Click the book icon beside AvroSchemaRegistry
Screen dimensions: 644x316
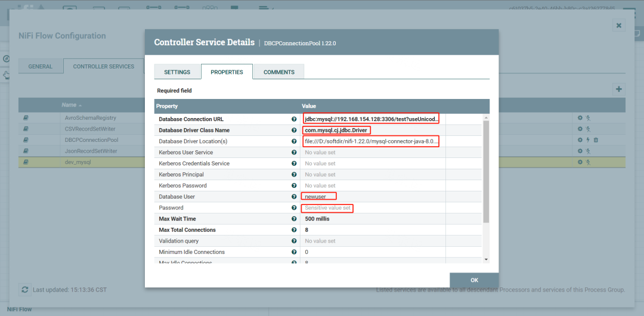click(26, 118)
